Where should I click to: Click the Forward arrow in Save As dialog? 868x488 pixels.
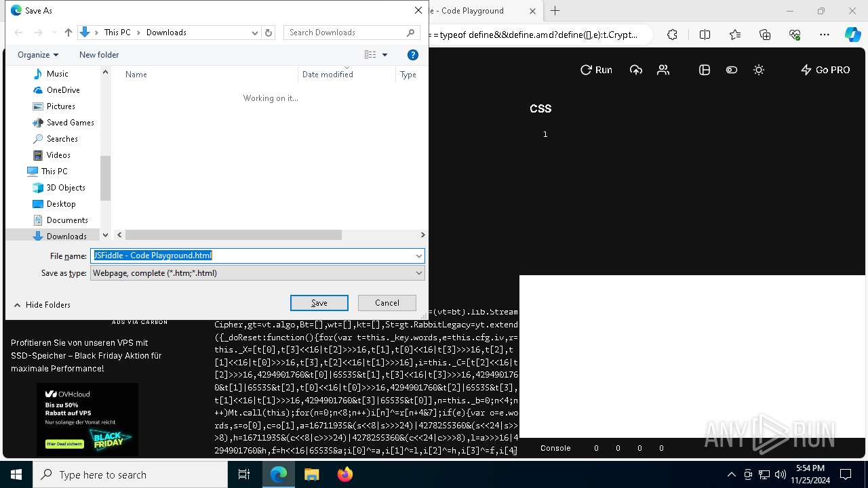(38, 33)
